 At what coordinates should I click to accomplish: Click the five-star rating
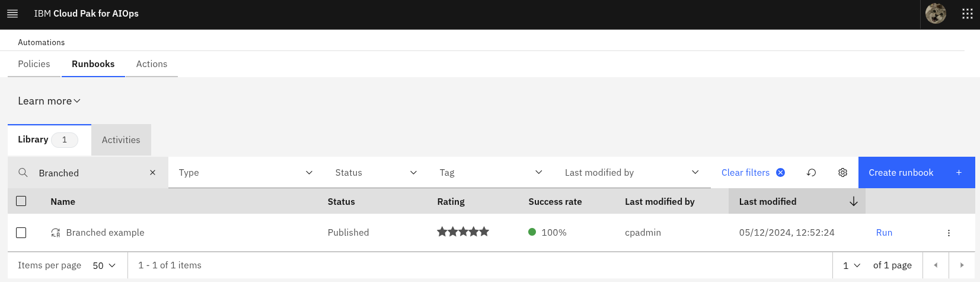463,232
